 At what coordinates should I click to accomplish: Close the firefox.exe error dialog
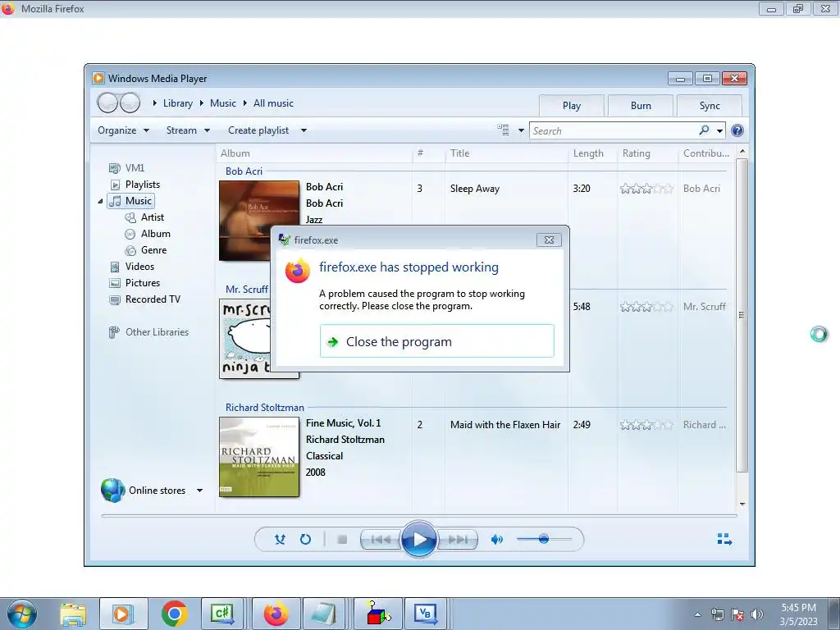pos(549,240)
